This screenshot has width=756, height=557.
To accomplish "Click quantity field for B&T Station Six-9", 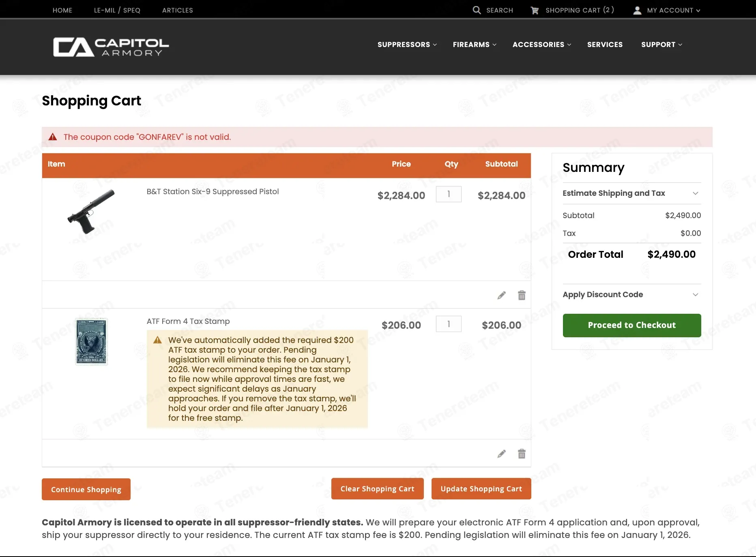I will 448,194.
